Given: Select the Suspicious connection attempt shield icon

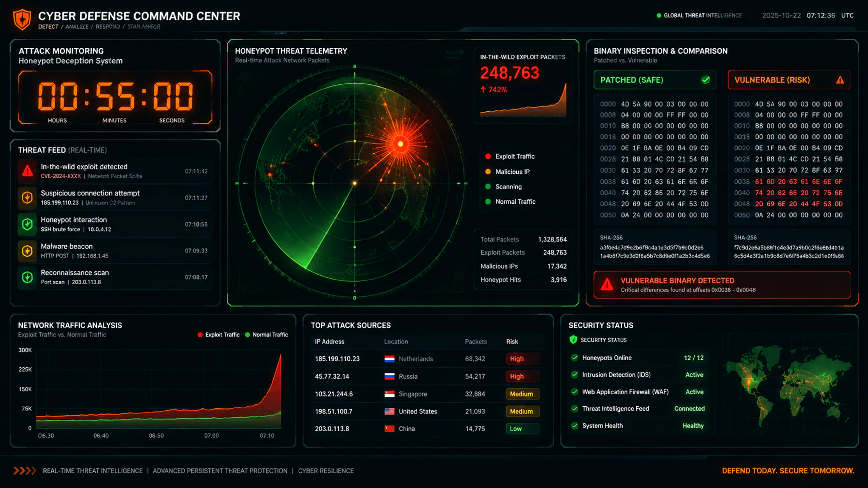Looking at the screenshot, I should [28, 197].
